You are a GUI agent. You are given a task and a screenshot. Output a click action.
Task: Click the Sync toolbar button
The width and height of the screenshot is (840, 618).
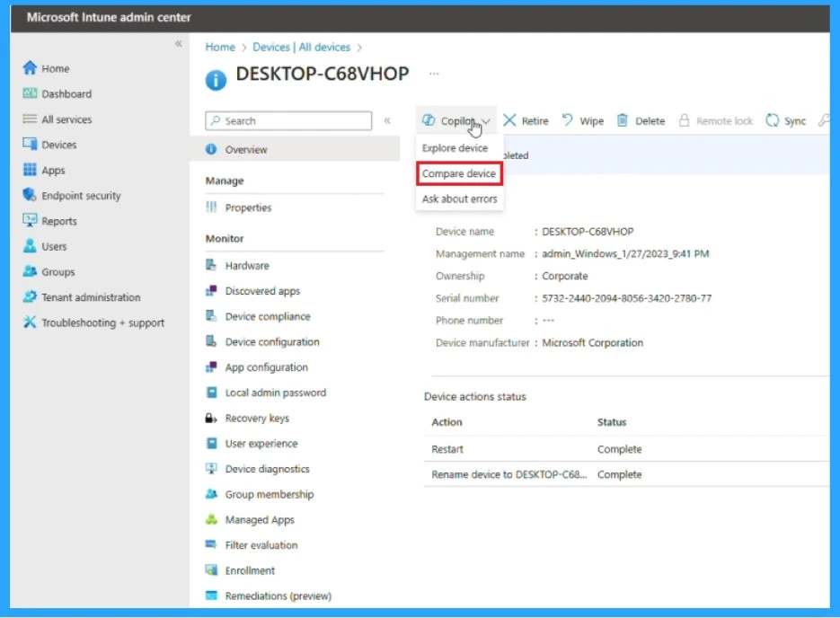point(786,120)
